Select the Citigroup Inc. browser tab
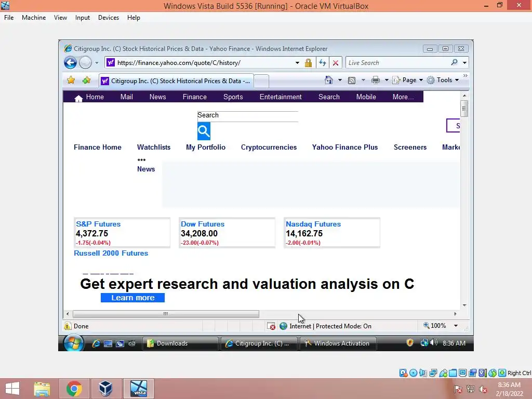This screenshot has height=399, width=532. tap(176, 81)
